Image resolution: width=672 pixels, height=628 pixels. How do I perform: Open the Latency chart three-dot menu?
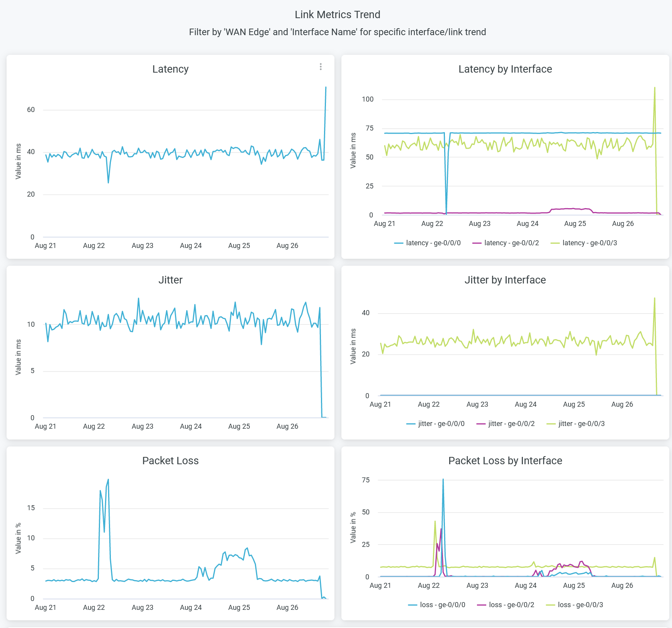[321, 67]
